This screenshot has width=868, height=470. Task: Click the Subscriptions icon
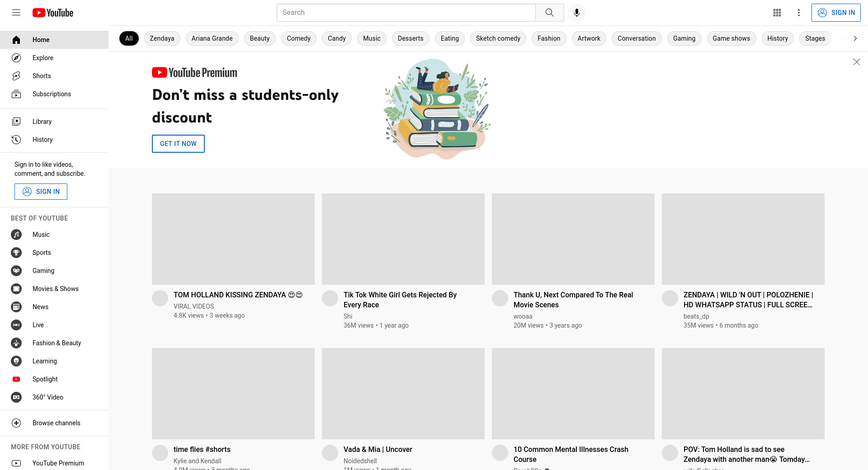coord(16,94)
